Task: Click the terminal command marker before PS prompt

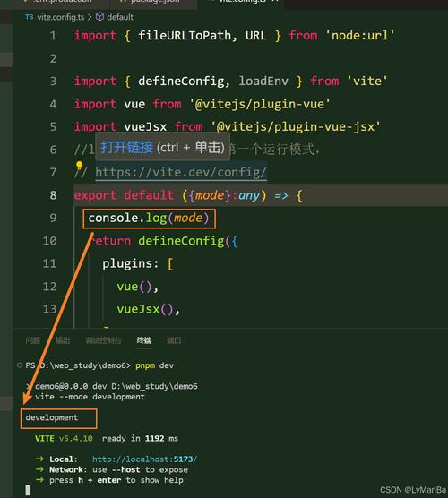Action: (x=20, y=365)
